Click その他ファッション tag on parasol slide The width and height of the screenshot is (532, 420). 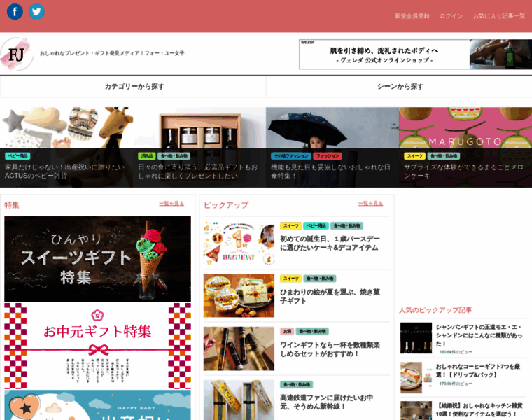click(x=290, y=155)
